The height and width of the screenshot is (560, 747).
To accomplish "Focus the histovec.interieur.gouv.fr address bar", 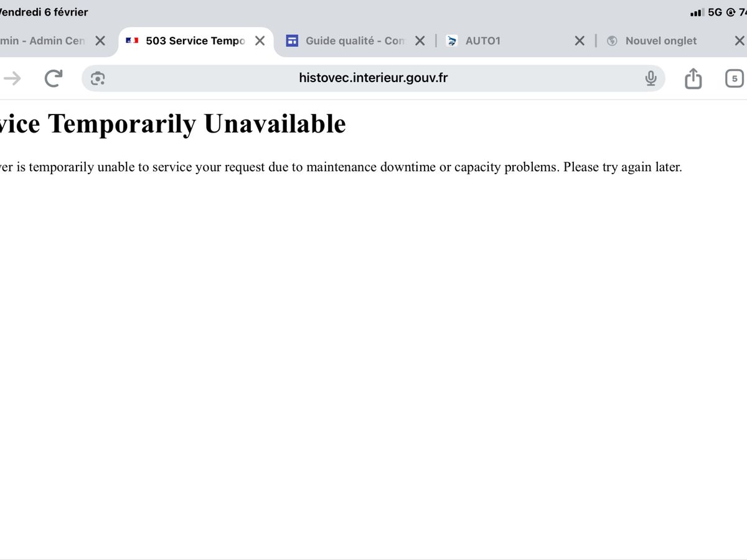I will [x=374, y=78].
